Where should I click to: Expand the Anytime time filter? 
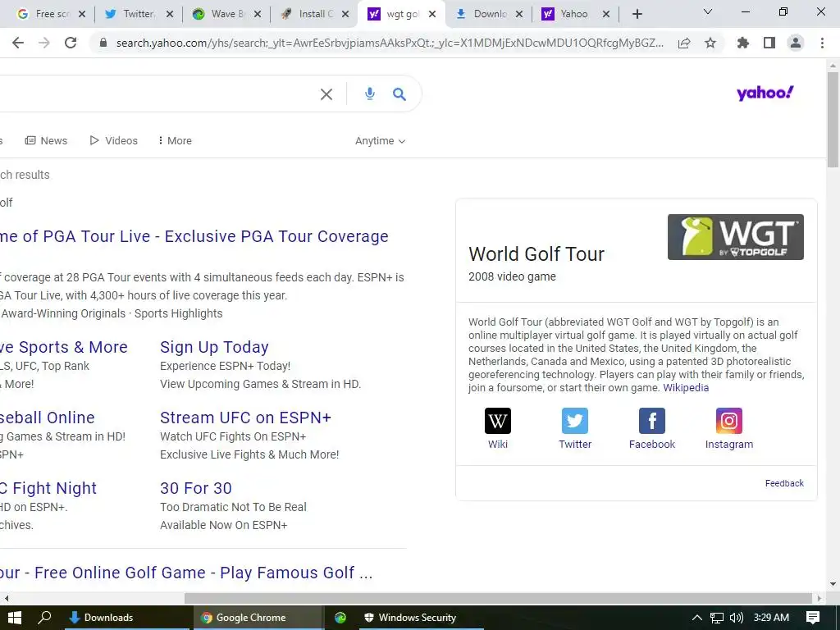tap(380, 141)
